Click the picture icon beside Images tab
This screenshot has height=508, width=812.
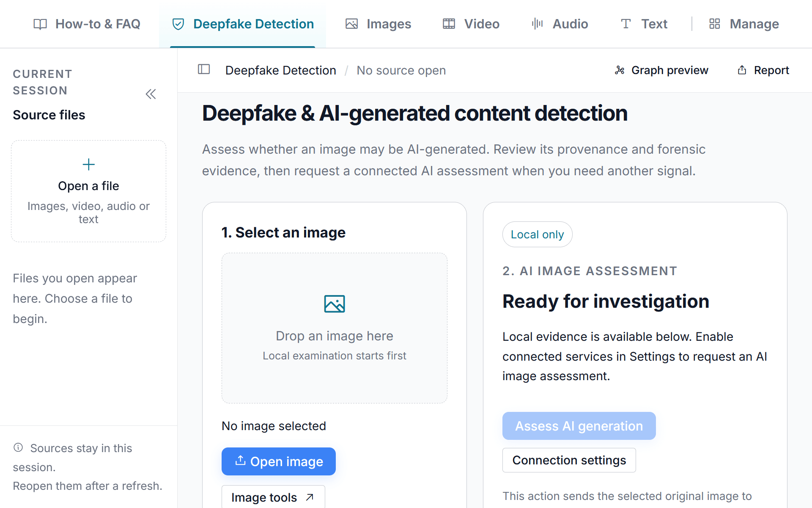tap(351, 24)
